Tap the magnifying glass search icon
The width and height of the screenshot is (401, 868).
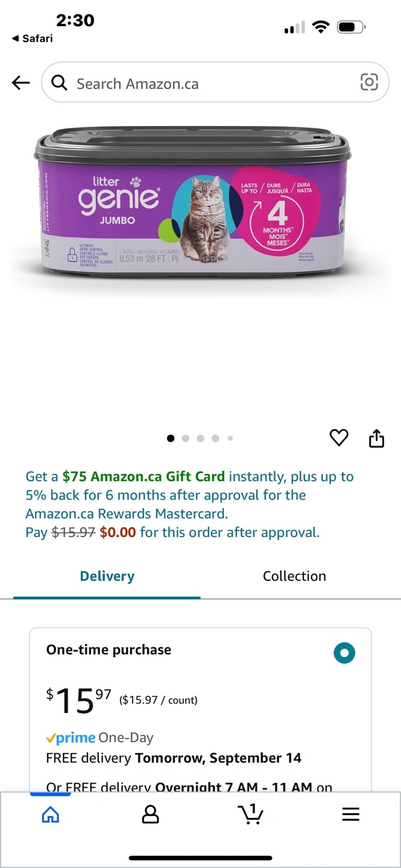point(59,83)
